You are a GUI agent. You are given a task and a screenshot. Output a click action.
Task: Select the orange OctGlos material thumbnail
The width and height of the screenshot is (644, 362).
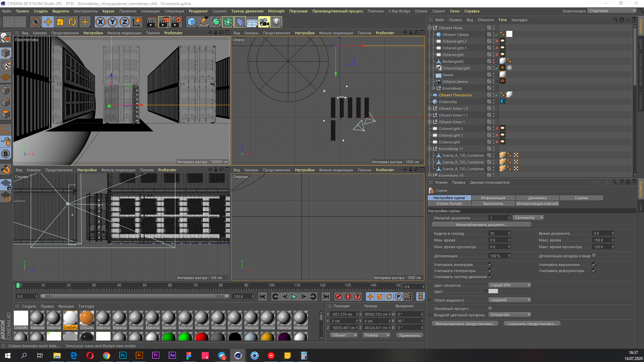click(87, 318)
